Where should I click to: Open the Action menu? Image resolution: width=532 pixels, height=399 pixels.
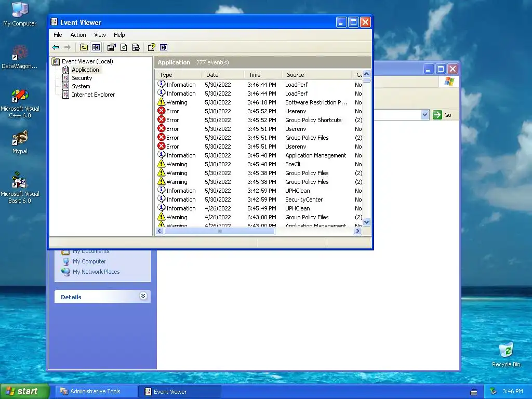pos(78,35)
